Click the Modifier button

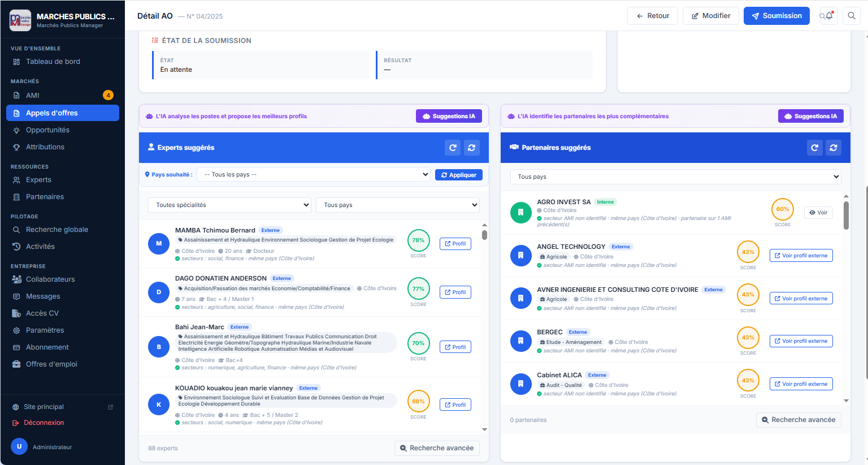(x=711, y=16)
